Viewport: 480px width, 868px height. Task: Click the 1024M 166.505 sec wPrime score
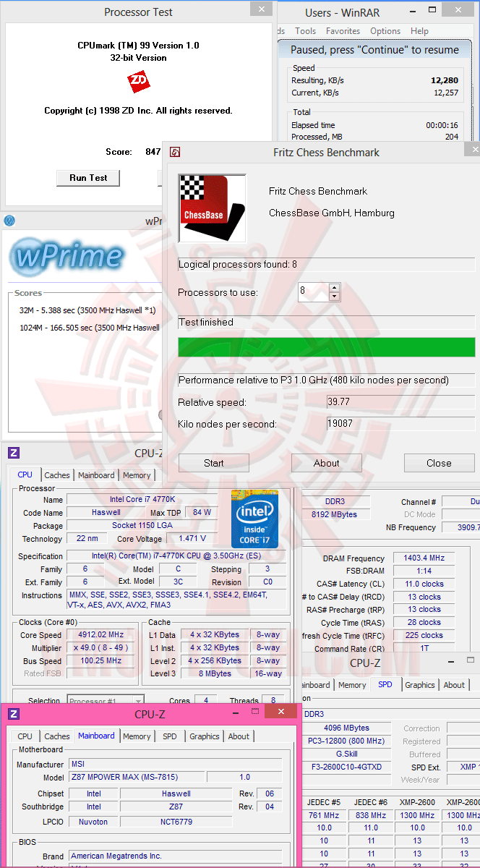(x=90, y=328)
